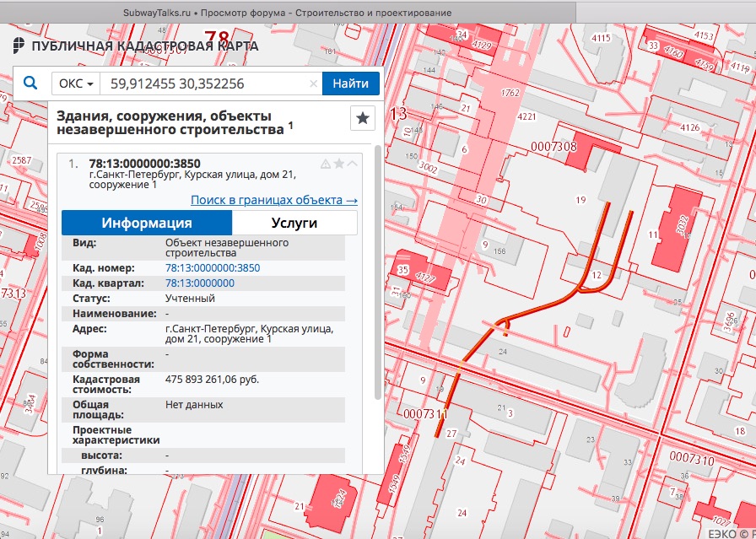The image size is (756, 539).
Task: Switch to the Услуги tab
Action: [294, 223]
